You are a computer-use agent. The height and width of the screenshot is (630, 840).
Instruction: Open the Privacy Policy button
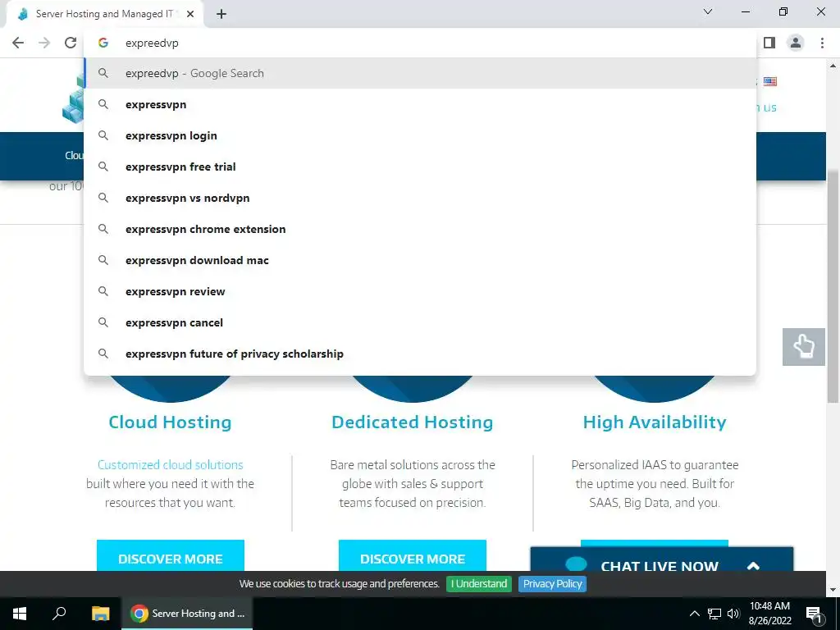coord(552,584)
